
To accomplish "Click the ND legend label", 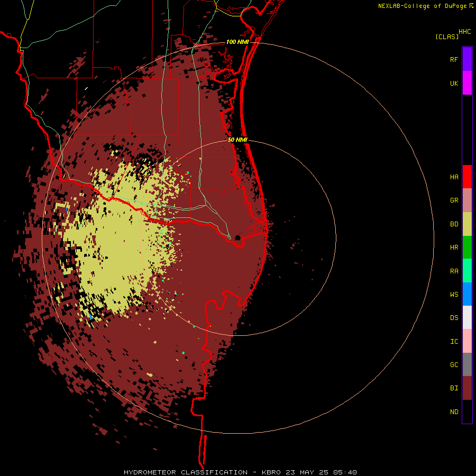I will [454, 412].
